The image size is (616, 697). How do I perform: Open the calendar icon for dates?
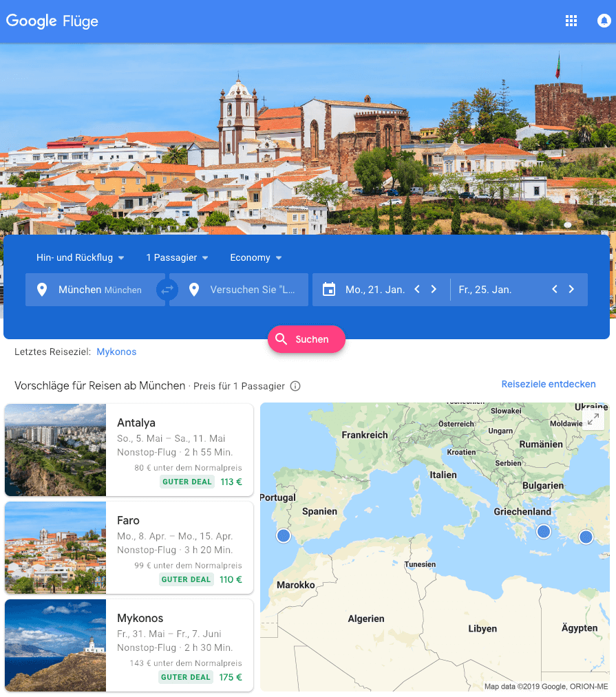329,290
